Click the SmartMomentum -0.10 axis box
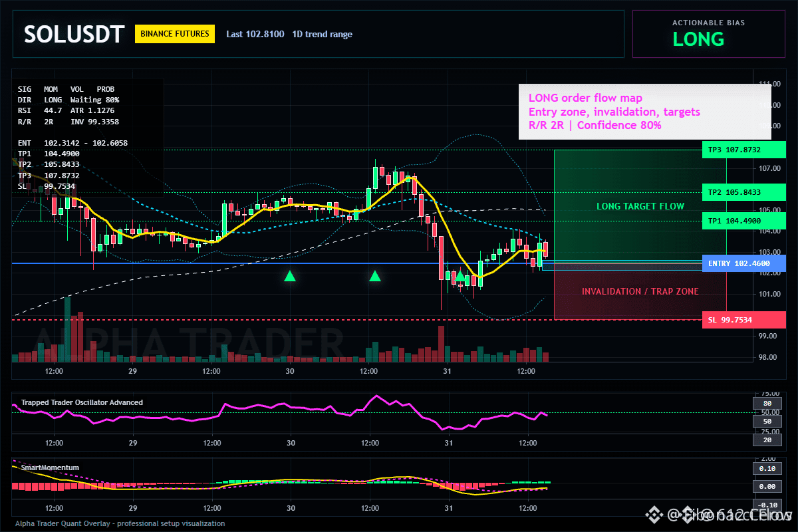Viewport: 798px width, 532px height. [x=766, y=505]
